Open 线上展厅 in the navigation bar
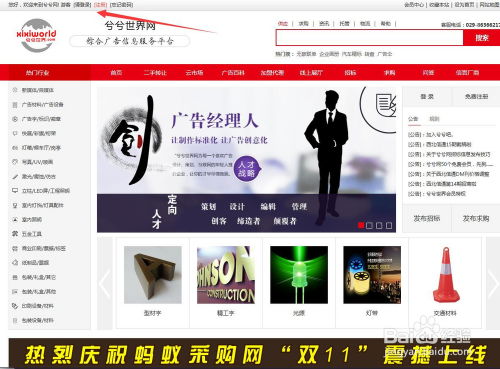 click(311, 73)
